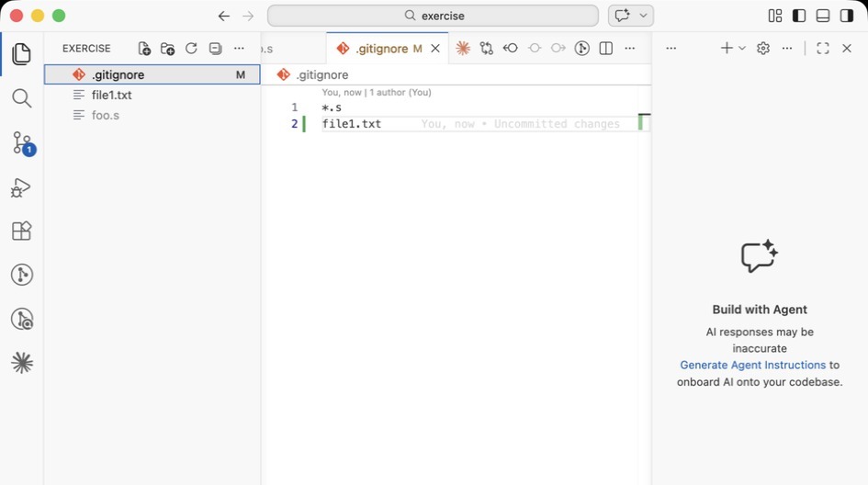
Task: Create a new folder in EXERCISE explorer
Action: click(x=168, y=49)
